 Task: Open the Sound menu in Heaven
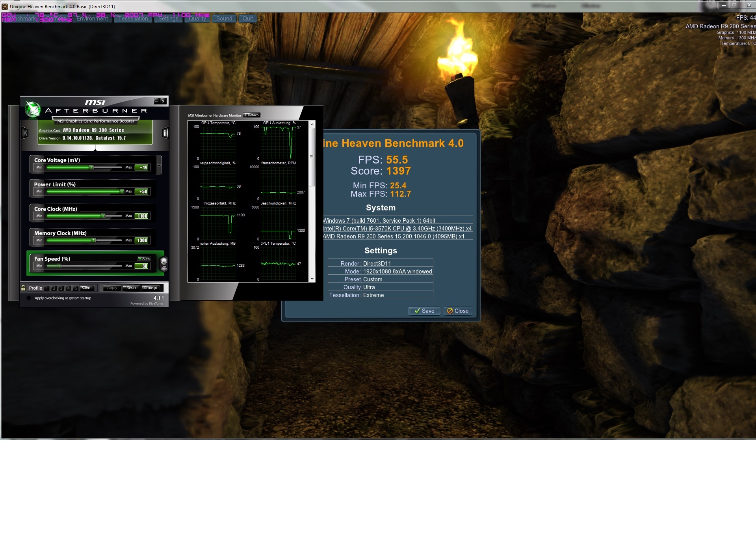(224, 19)
